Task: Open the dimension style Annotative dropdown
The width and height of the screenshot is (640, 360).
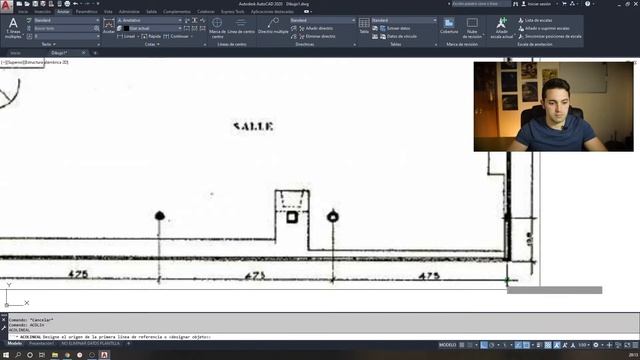Action: point(149,20)
